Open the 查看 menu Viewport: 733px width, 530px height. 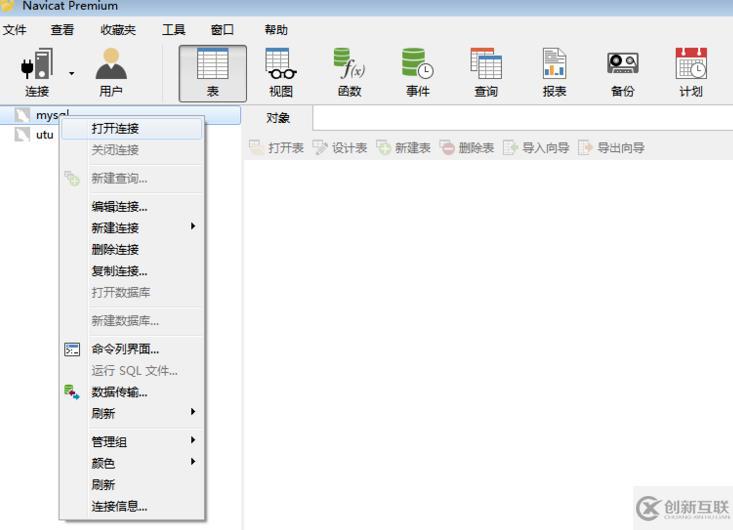(62, 30)
